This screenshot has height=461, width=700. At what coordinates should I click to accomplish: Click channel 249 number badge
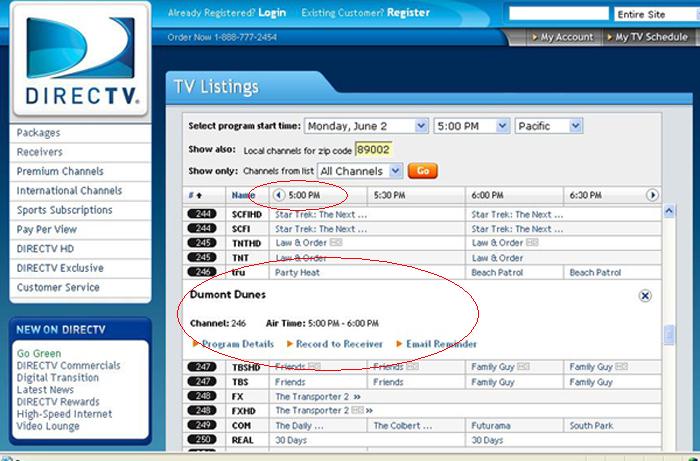coord(202,425)
